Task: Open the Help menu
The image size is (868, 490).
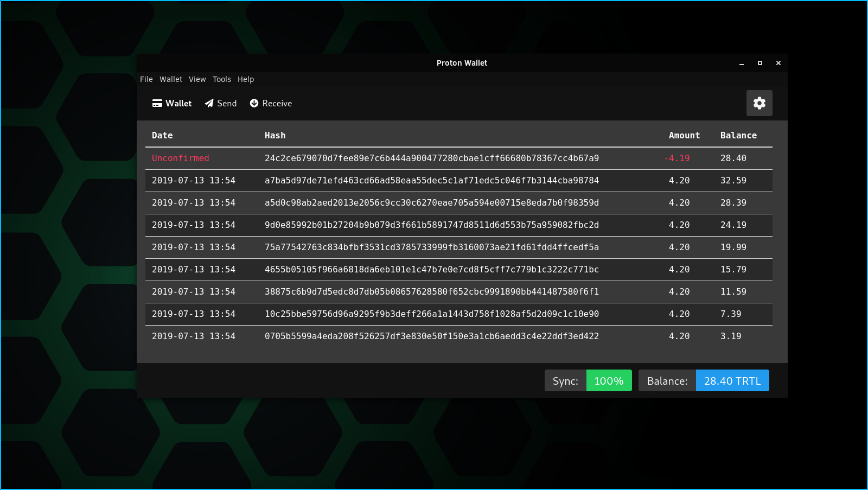Action: click(x=246, y=79)
